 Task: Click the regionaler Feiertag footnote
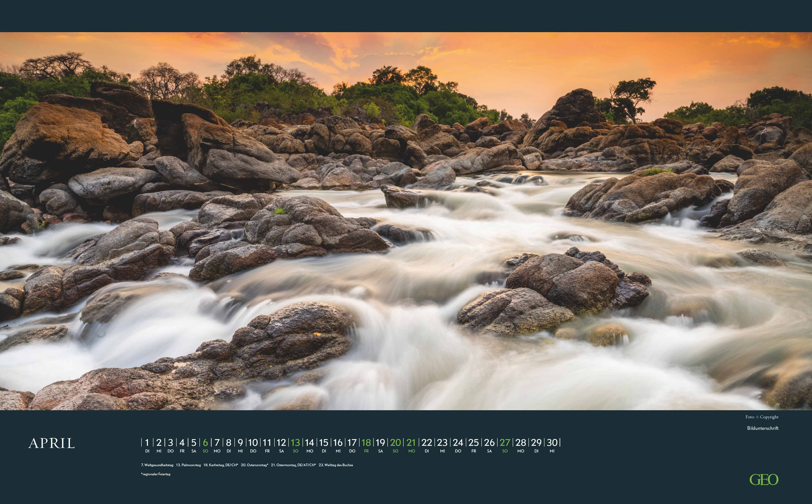pyautogui.click(x=156, y=474)
